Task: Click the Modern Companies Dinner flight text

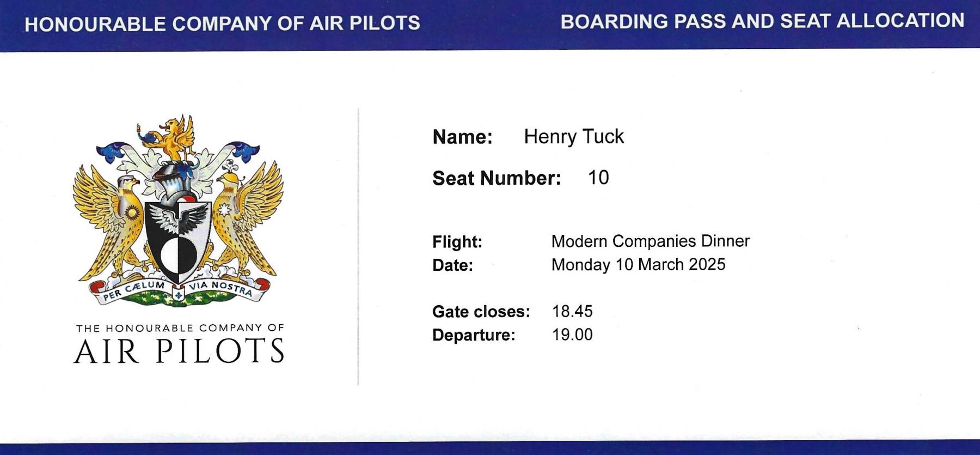Action: [650, 241]
